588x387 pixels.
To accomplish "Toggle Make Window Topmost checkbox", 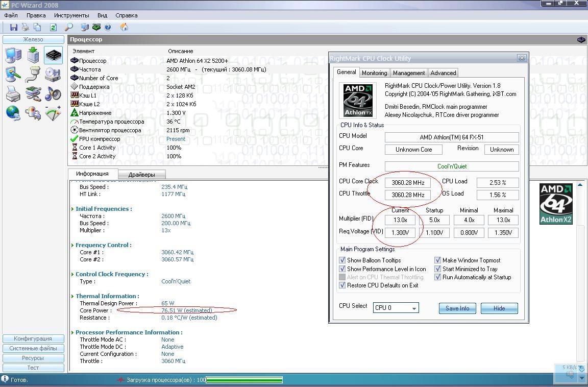I will [x=437, y=260].
